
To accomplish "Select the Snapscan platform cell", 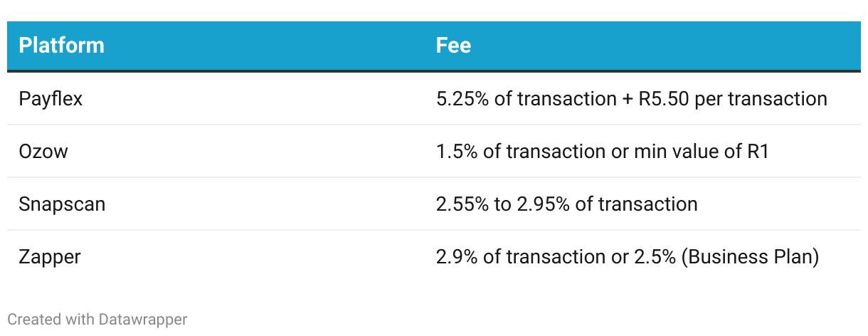I will coord(62,204).
